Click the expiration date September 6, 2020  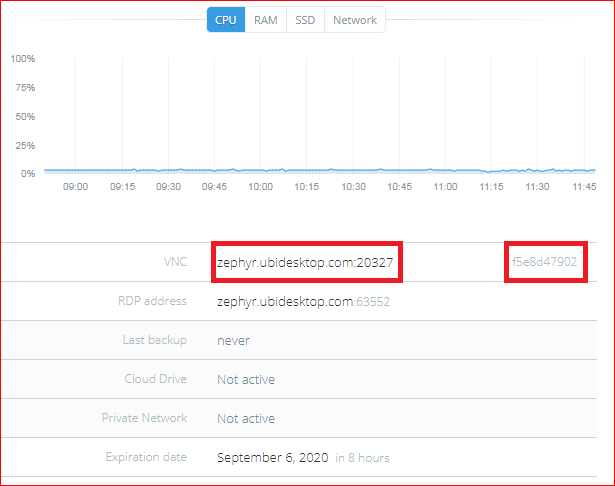coord(273,458)
